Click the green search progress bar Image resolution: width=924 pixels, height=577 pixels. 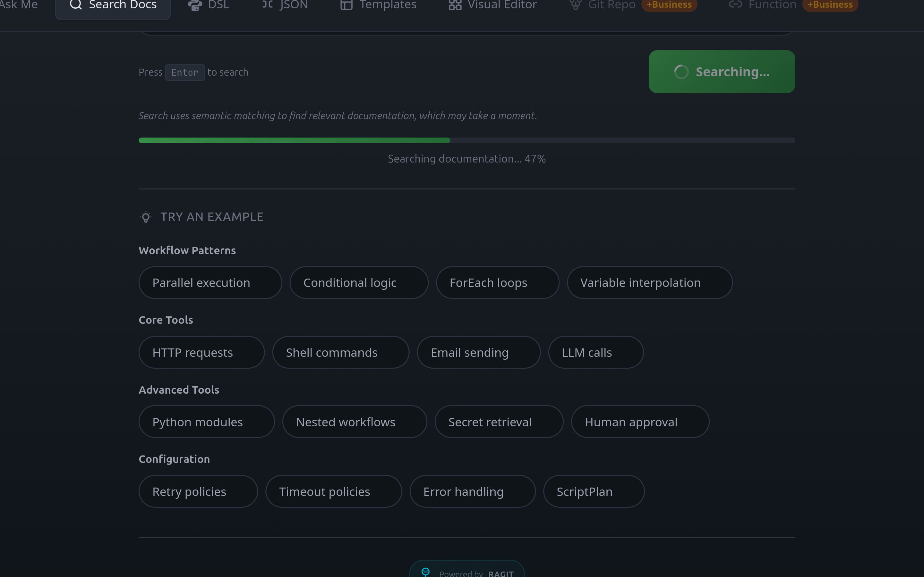tap(294, 140)
